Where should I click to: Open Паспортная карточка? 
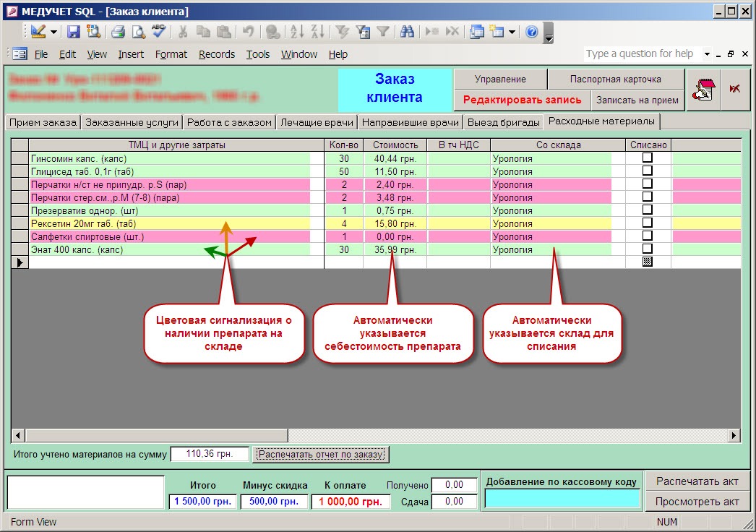[x=616, y=79]
